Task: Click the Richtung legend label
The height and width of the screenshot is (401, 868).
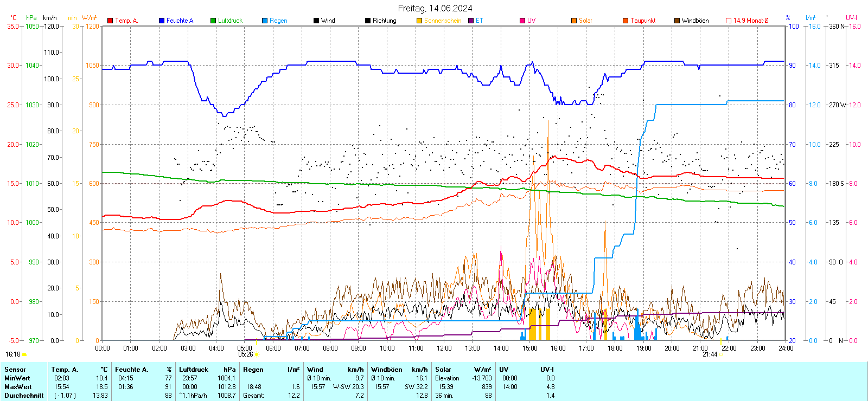Action: (384, 21)
